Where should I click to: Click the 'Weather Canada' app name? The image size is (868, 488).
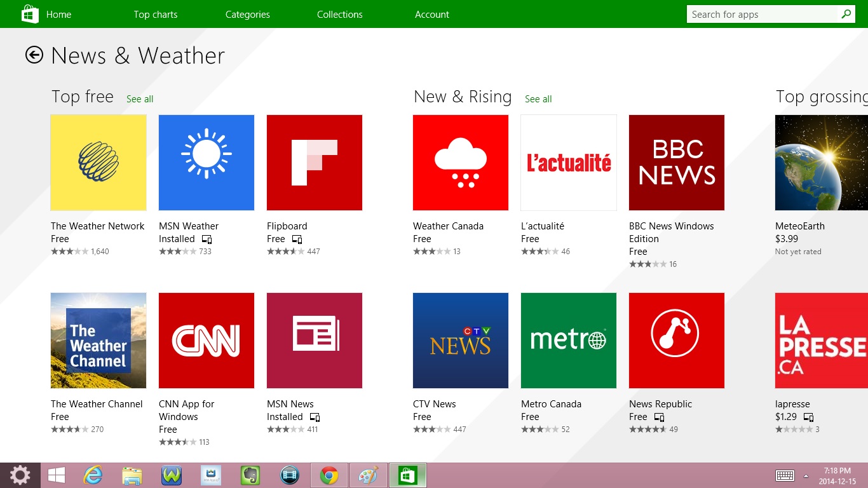[x=448, y=226]
